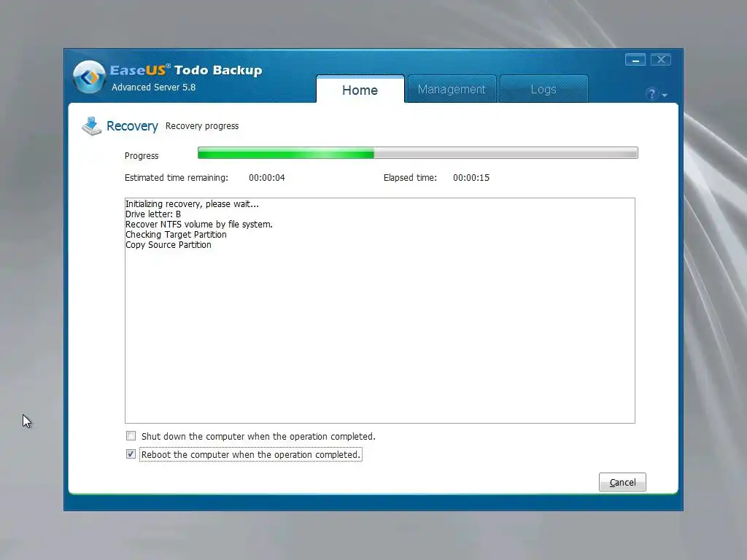
Task: Minimize the Todo Backup window
Action: click(635, 60)
